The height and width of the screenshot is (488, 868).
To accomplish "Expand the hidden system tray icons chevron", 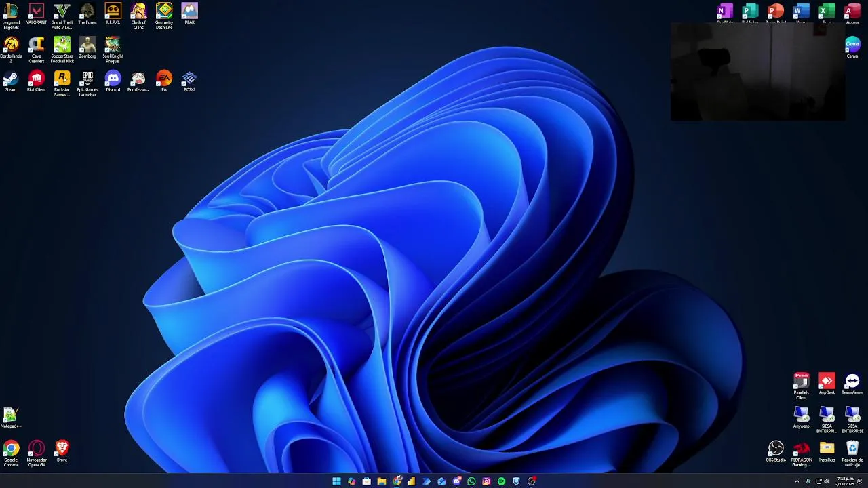I will tap(797, 481).
